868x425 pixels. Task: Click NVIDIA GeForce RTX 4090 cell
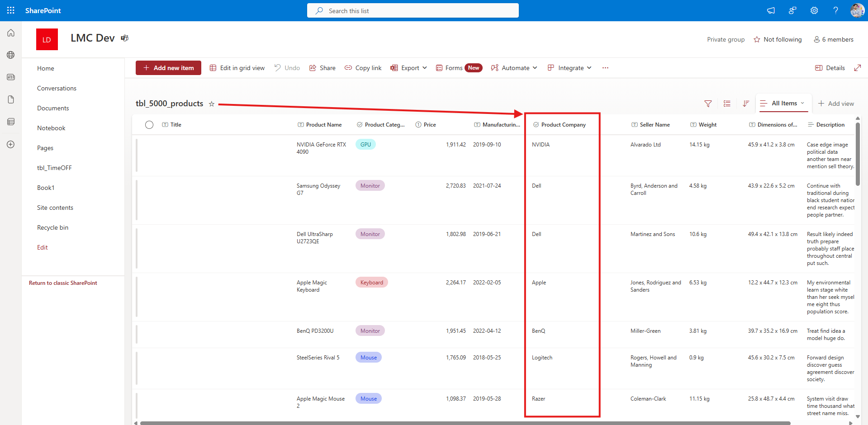point(321,148)
